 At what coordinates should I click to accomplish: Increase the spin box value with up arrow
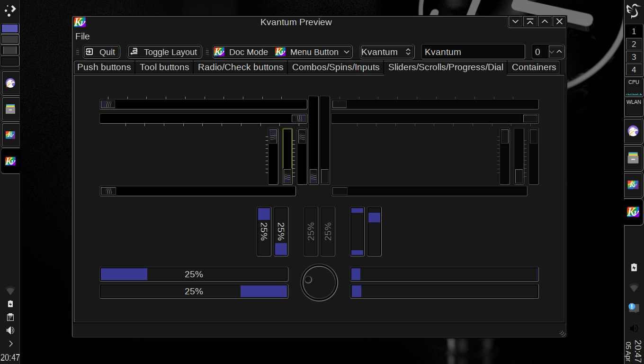559,52
